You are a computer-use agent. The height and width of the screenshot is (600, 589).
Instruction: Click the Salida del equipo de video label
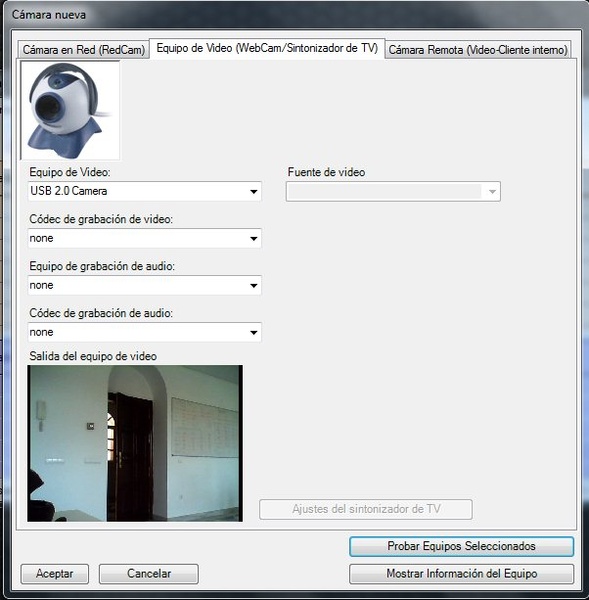pos(93,356)
